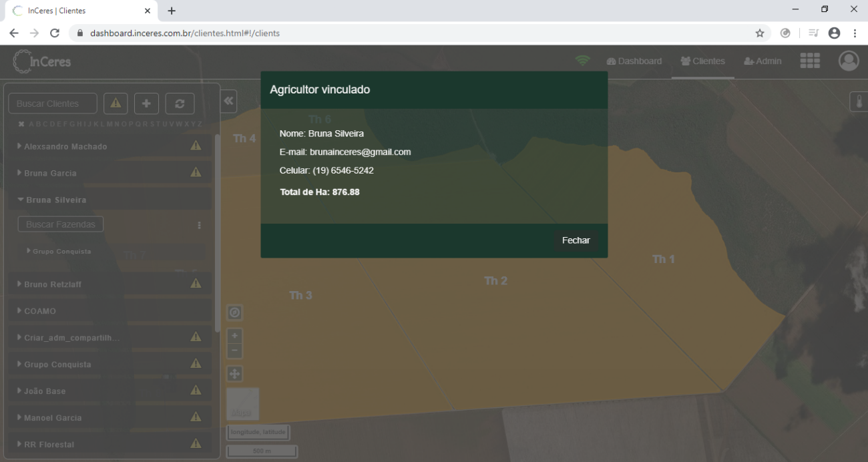
Task: Reload the browser page
Action: coord(55,33)
